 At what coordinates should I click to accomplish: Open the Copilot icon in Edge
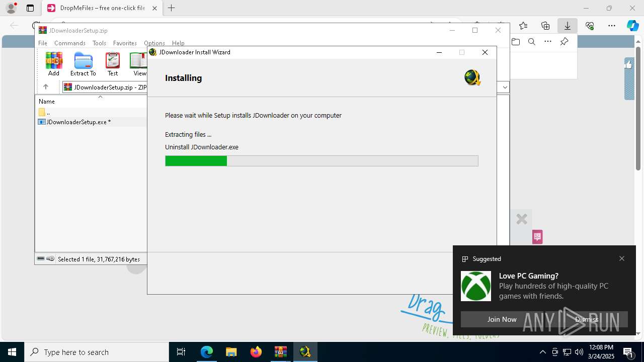[x=633, y=26]
